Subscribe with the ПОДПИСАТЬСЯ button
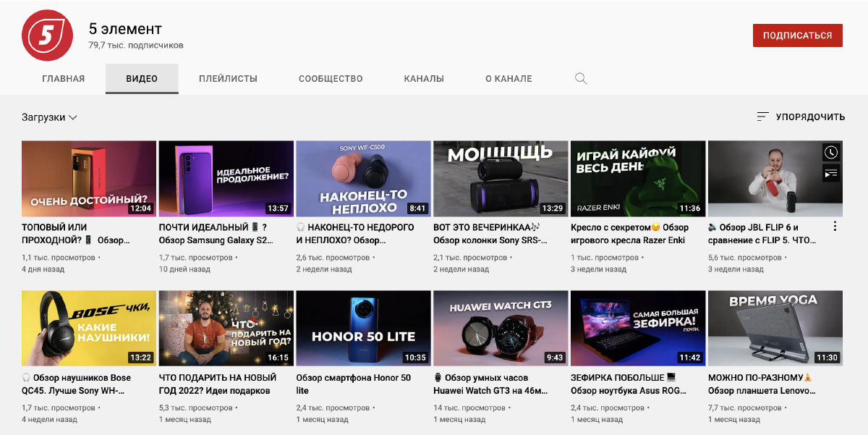Viewport: 868px width, 435px height. [x=798, y=35]
